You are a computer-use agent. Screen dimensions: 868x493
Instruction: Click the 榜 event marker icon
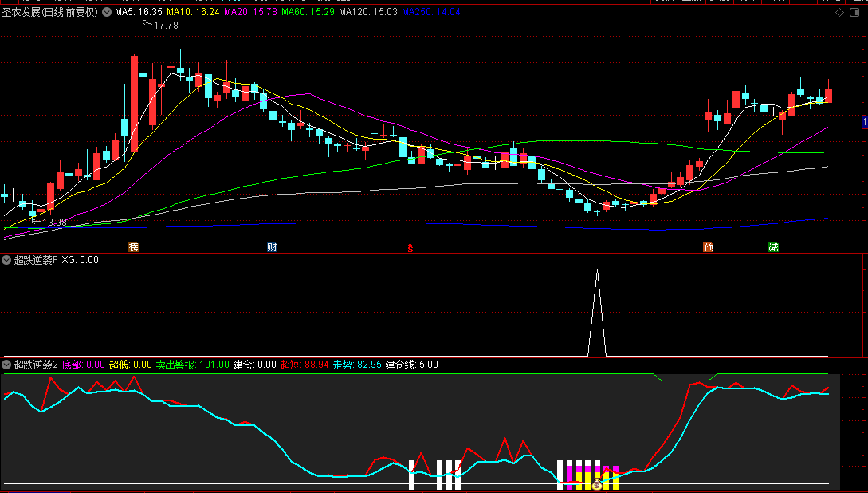pos(133,247)
